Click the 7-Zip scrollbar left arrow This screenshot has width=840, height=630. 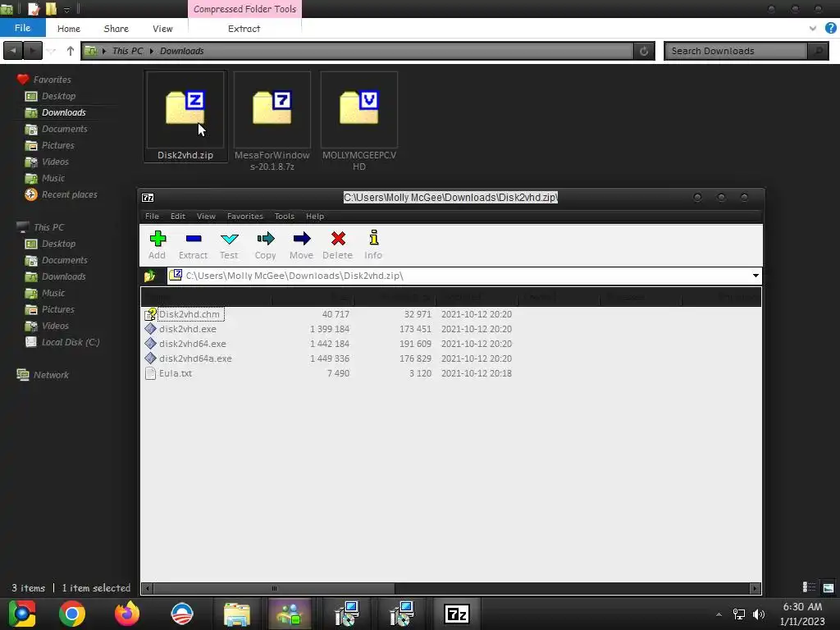[148, 589]
